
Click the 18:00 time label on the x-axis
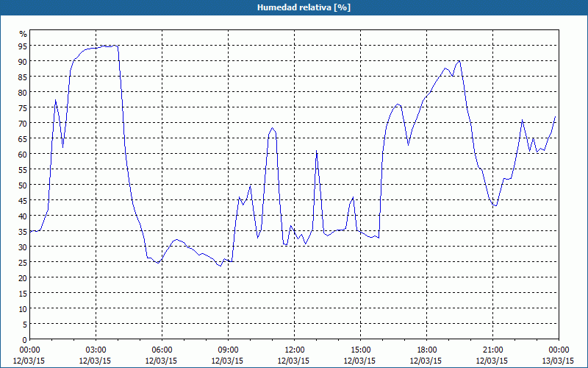427,350
